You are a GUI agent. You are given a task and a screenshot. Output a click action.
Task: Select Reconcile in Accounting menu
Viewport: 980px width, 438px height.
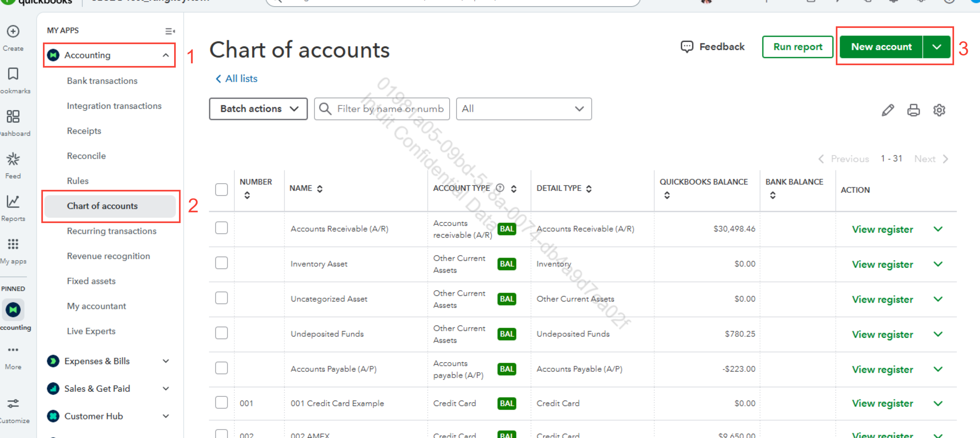(86, 156)
